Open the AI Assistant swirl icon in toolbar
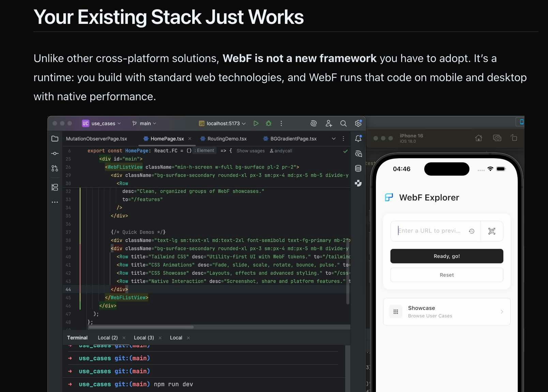 coord(314,123)
